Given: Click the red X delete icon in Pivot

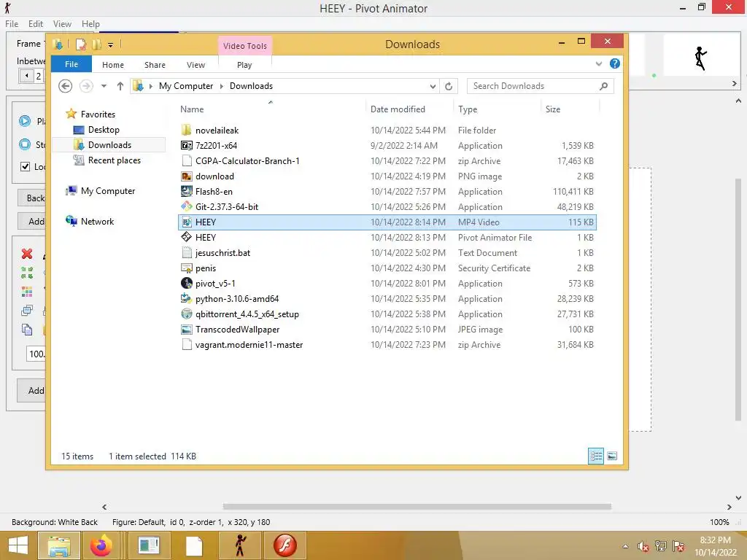Looking at the screenshot, I should (x=27, y=254).
